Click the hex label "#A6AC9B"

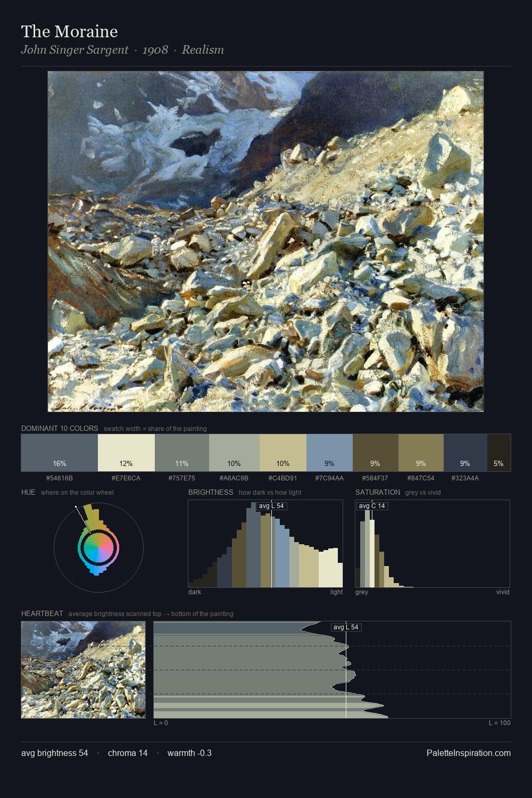[234, 478]
